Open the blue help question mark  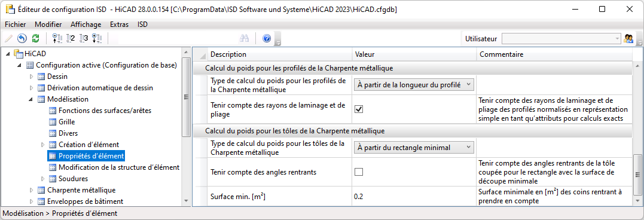pyautogui.click(x=267, y=39)
